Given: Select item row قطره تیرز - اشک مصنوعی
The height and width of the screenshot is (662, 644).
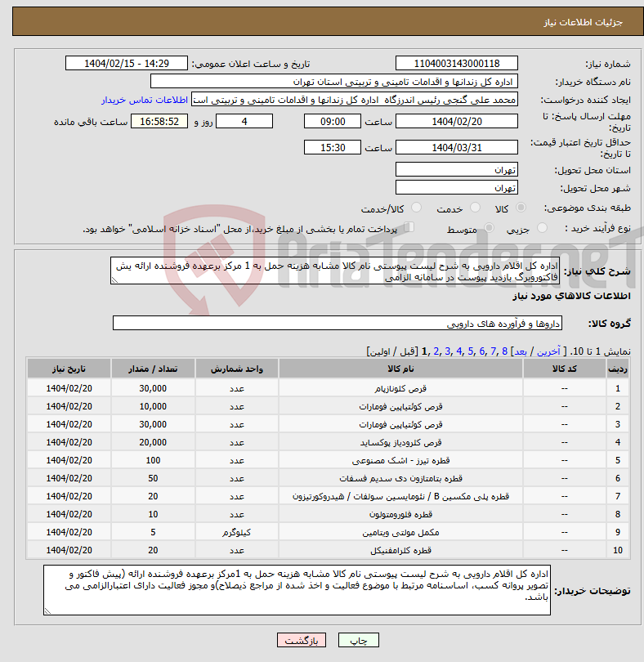Looking at the screenshot, I should click(328, 460).
